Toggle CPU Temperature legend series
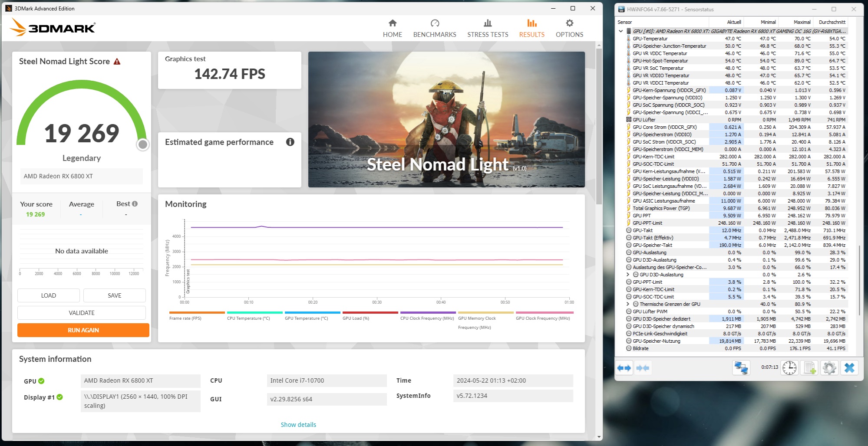 (254, 316)
